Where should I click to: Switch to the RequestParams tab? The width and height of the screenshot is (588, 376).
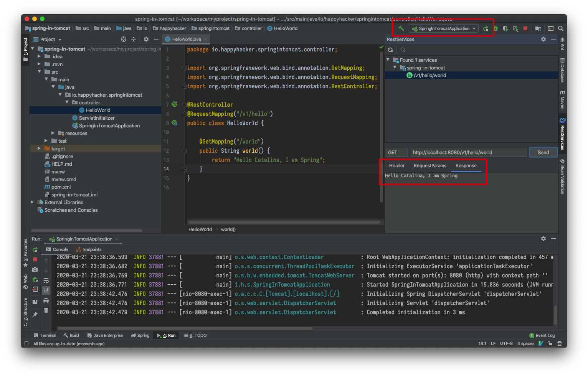point(430,166)
